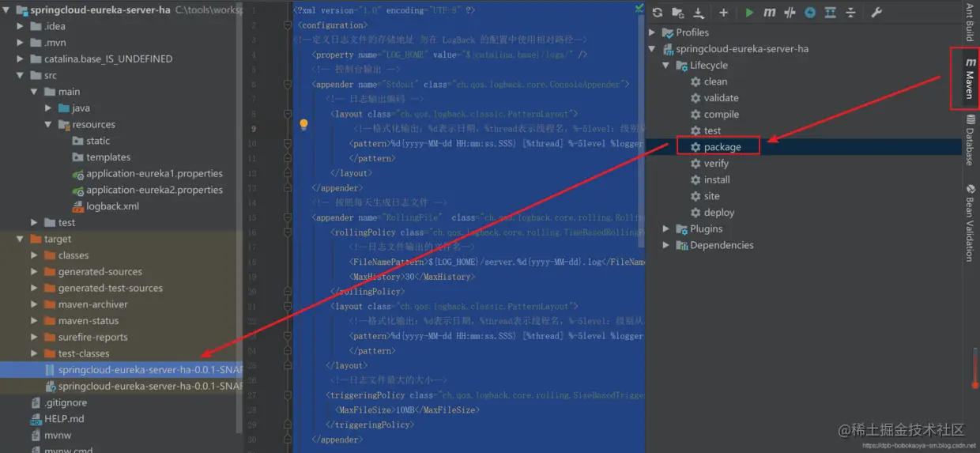Open the Maven tool window tab
Screen dimensions: 980x453
(x=970, y=77)
